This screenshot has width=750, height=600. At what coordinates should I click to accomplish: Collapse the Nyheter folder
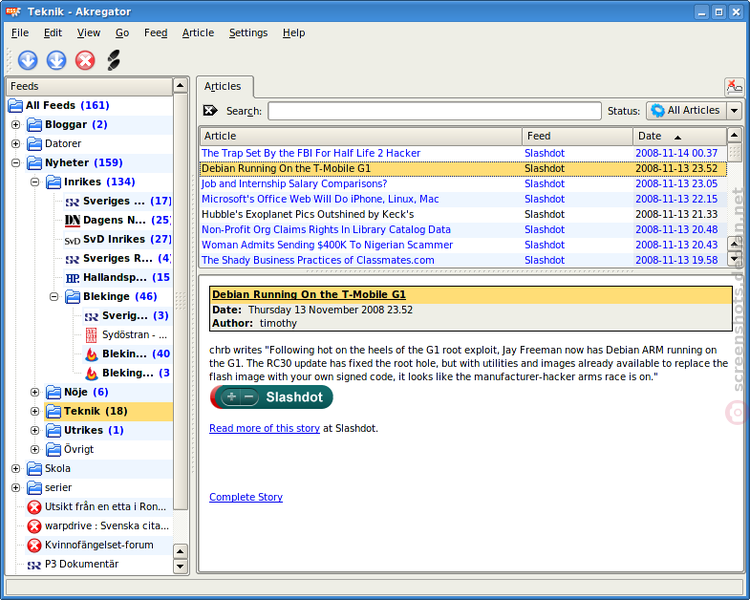pyautogui.click(x=16, y=163)
